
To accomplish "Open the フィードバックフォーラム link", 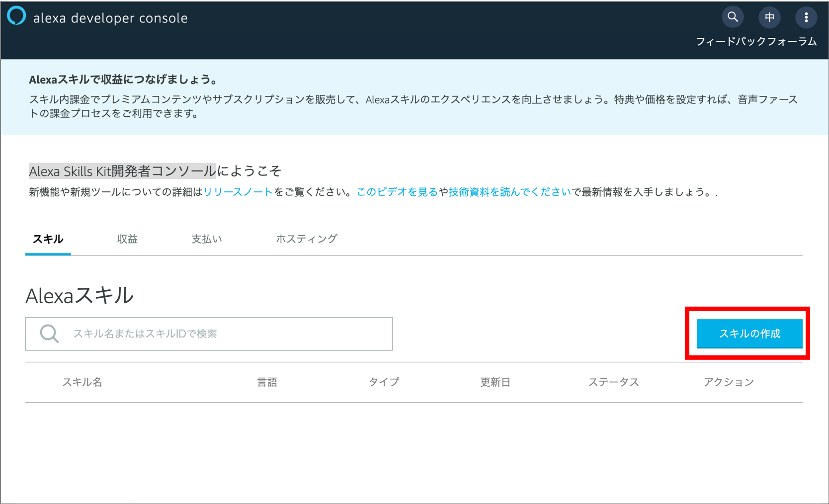I will (755, 42).
